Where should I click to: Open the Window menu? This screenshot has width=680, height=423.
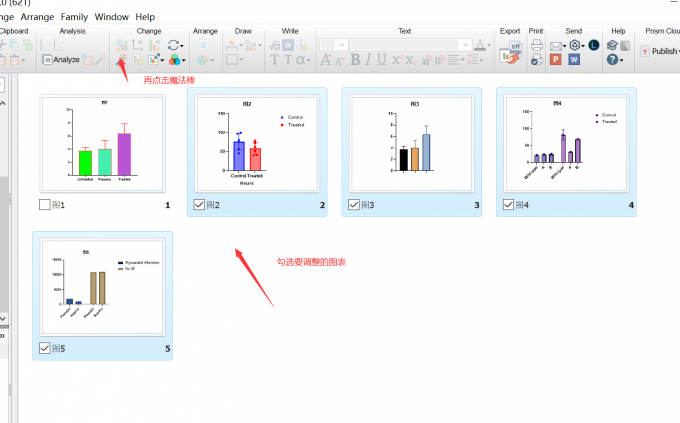tap(112, 17)
